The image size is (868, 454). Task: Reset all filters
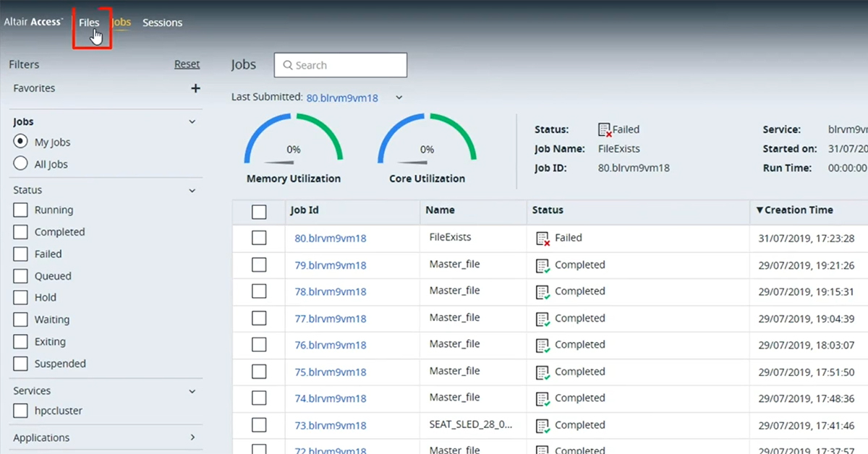187,64
